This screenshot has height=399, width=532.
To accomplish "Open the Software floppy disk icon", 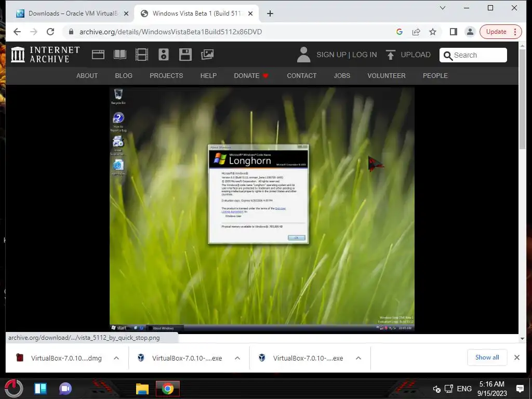I will pyautogui.click(x=185, y=55).
